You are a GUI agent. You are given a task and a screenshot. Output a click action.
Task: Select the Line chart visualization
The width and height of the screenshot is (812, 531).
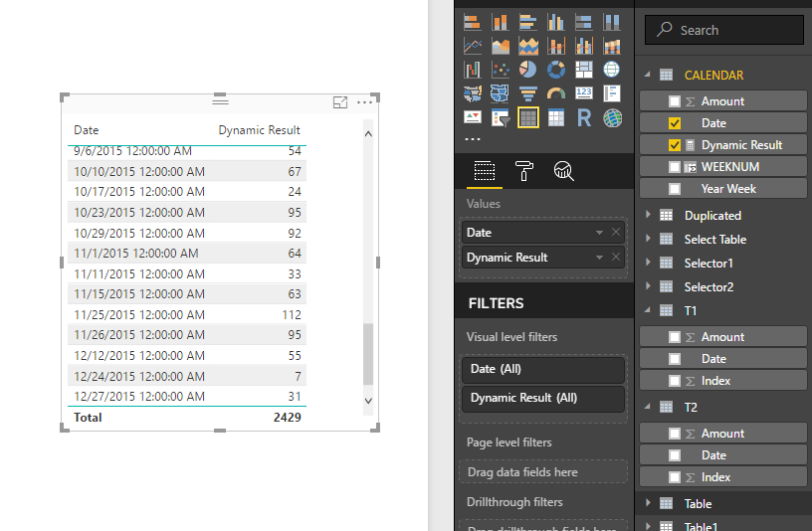tap(473, 46)
